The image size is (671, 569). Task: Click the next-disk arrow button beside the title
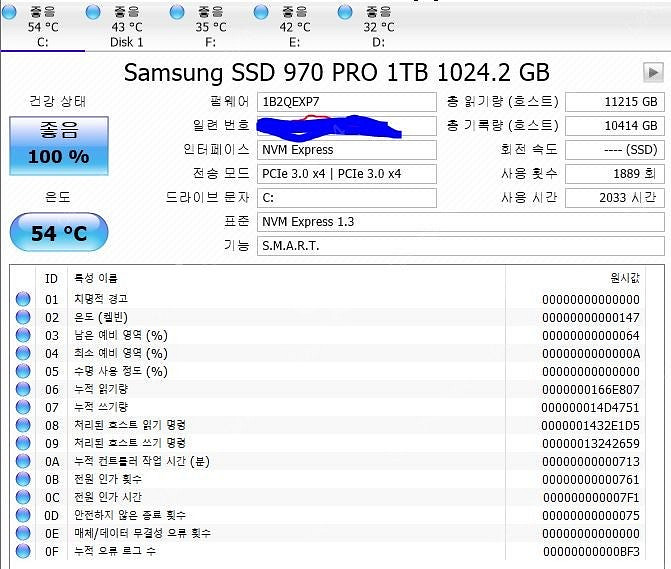click(653, 72)
